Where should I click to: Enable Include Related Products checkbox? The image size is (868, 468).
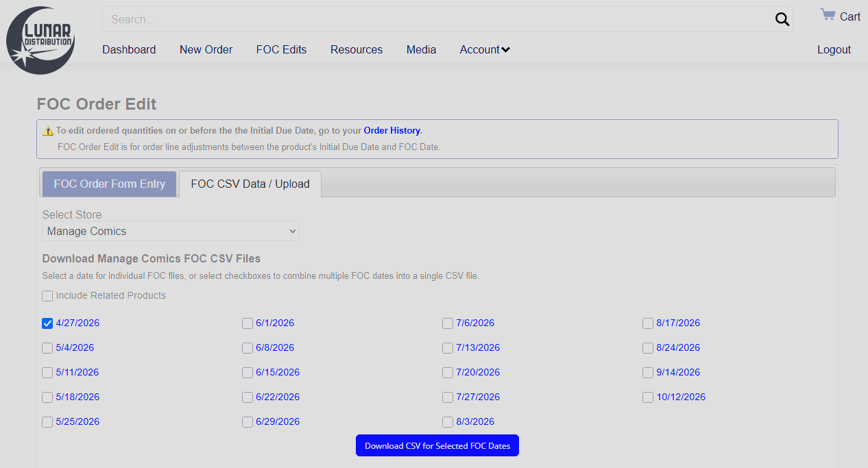(x=47, y=296)
